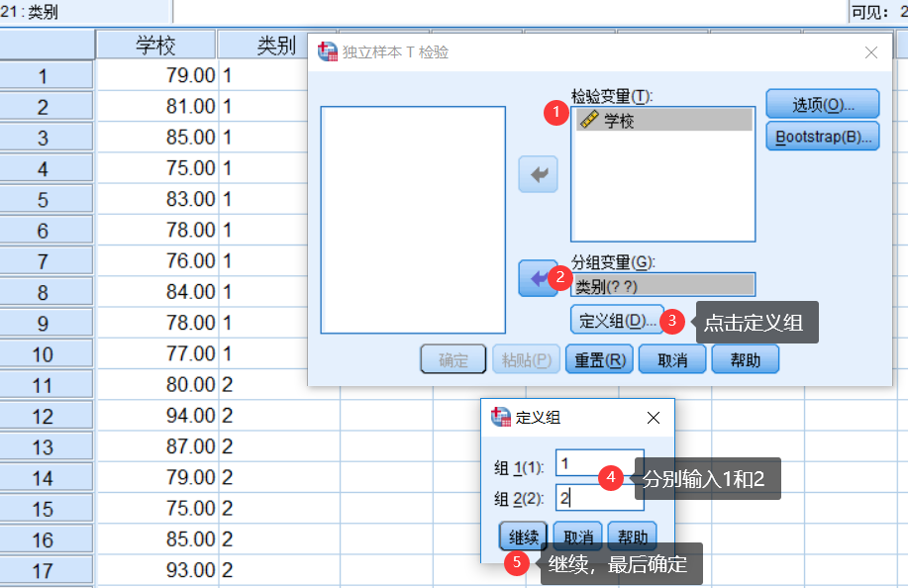908x588 pixels.
Task: Click cell 77.00 in row 10
Action: tap(156, 353)
